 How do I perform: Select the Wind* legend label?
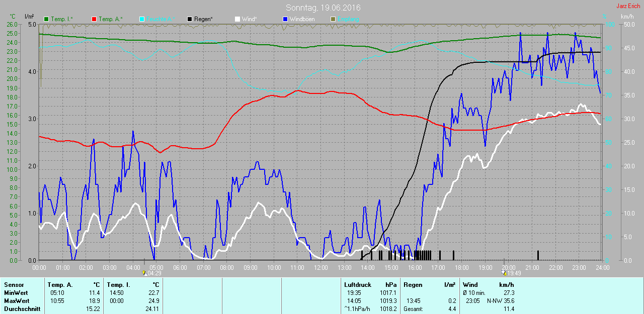click(x=249, y=19)
